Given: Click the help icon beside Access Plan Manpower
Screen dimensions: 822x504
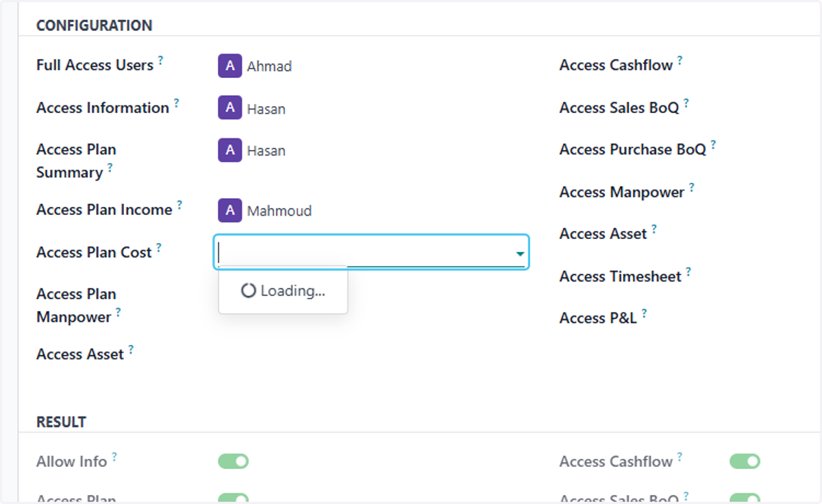Looking at the screenshot, I should [x=118, y=312].
